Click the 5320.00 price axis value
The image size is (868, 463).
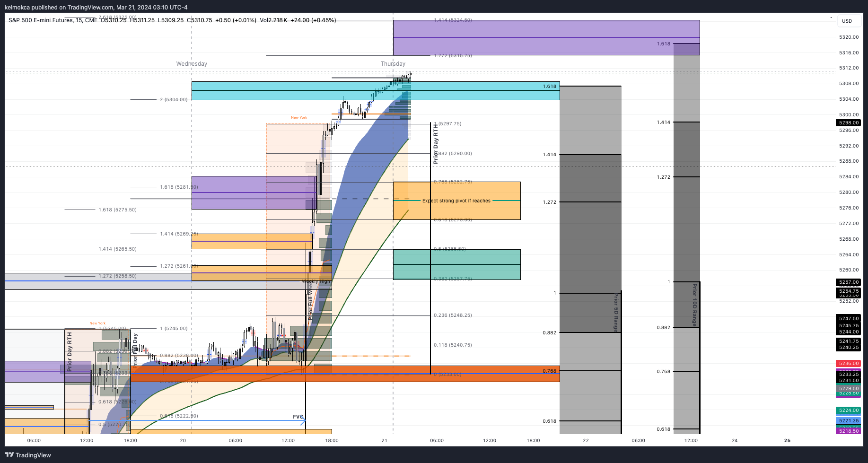(x=849, y=37)
